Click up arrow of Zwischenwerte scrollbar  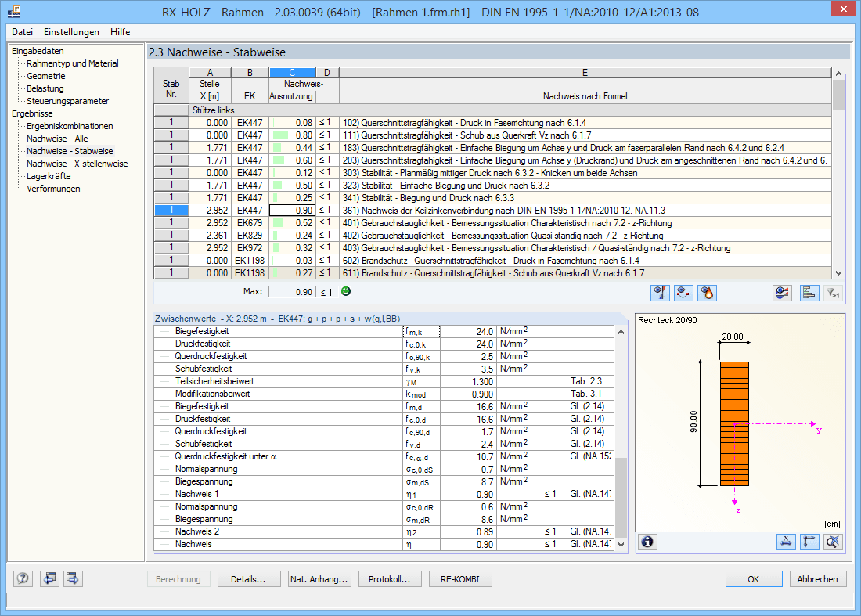(621, 332)
